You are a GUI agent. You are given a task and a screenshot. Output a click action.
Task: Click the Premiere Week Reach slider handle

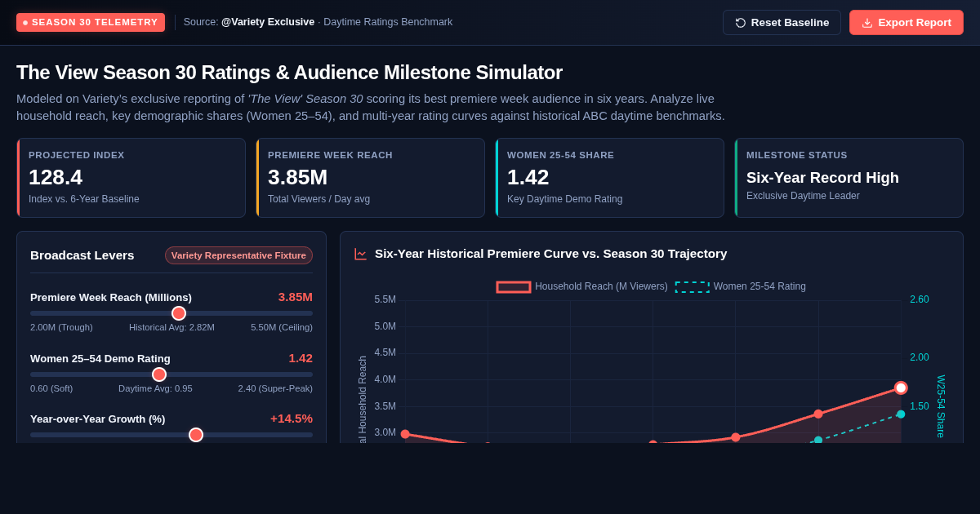[179, 313]
